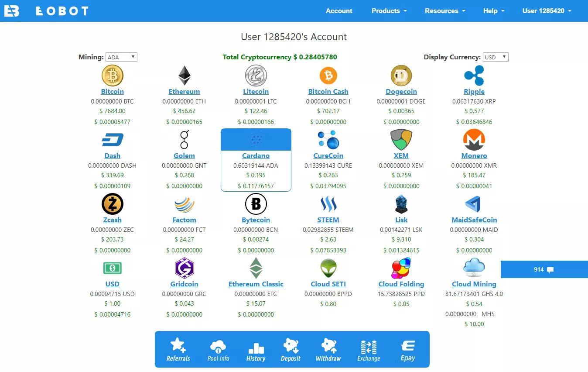Open the Dogecoin link
588x372 pixels.
coord(401,92)
